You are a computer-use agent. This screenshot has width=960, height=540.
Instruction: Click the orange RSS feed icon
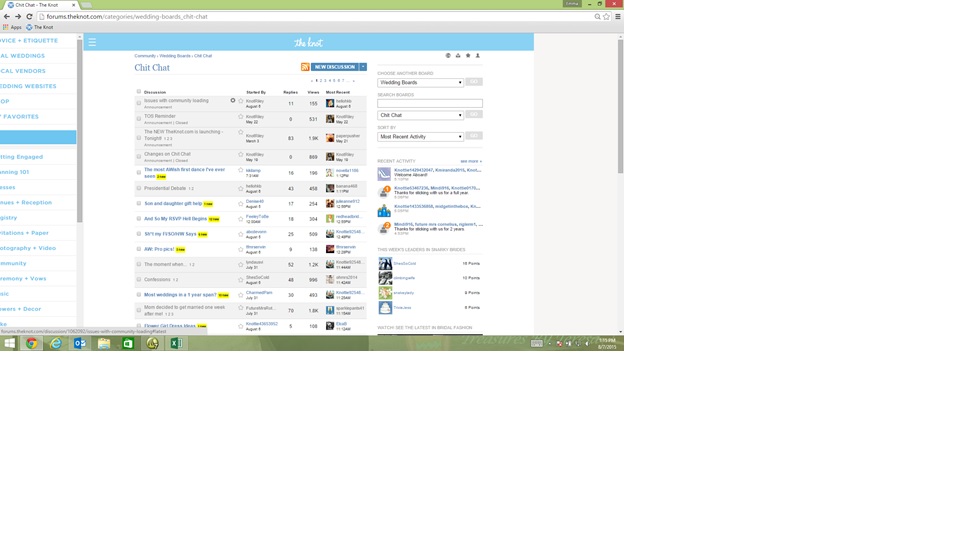(x=305, y=67)
